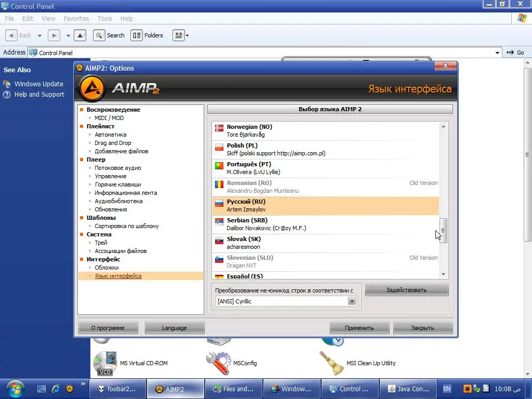532x399 pixels.
Task: Select the Norwegian flag icon
Action: [219, 128]
